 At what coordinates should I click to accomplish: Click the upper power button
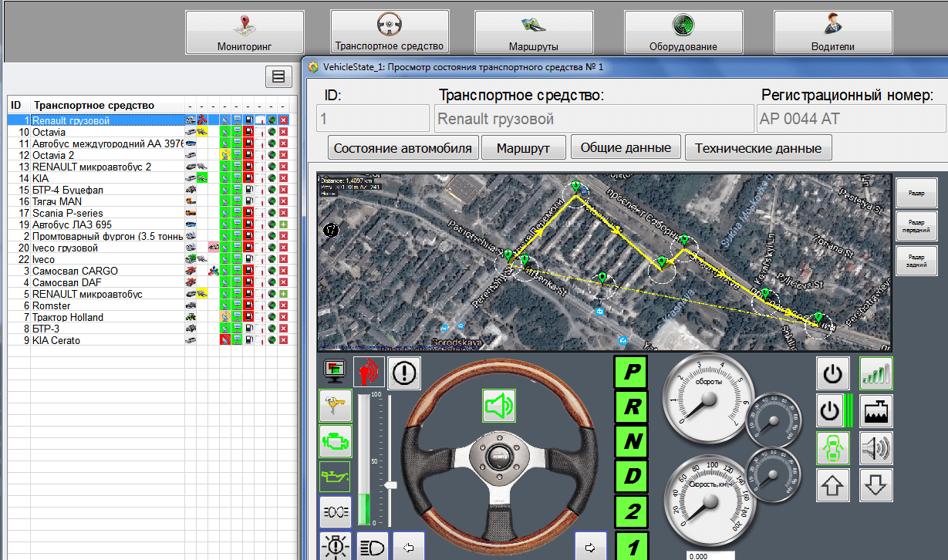(832, 373)
